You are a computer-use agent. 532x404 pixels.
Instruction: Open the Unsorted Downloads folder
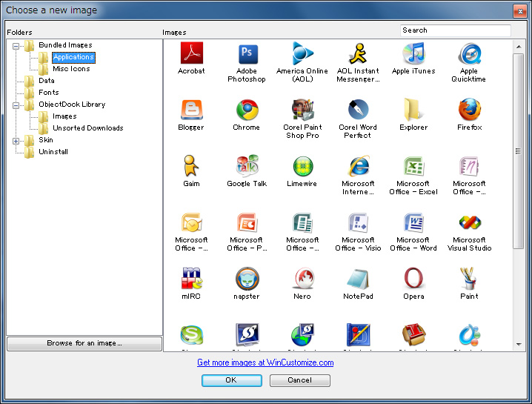(88, 128)
